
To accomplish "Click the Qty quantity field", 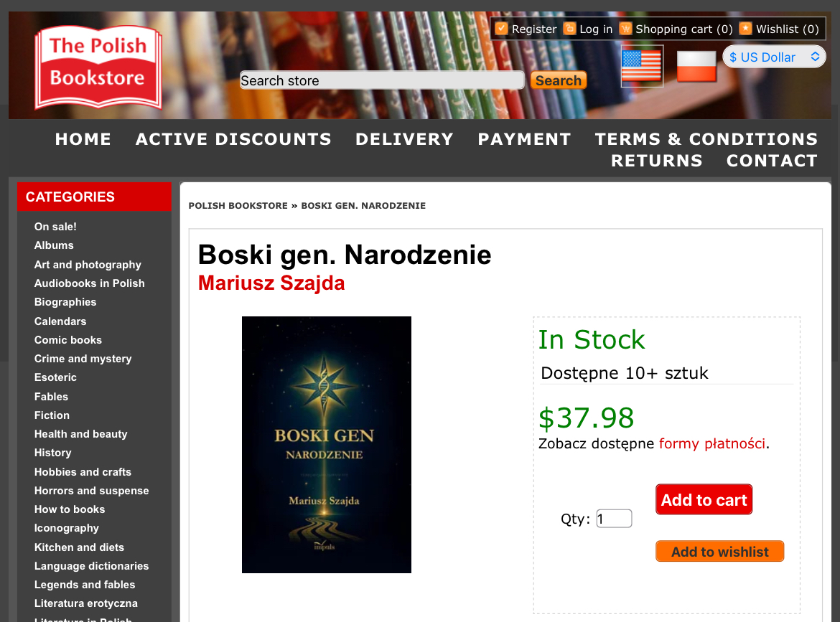I will pyautogui.click(x=614, y=519).
